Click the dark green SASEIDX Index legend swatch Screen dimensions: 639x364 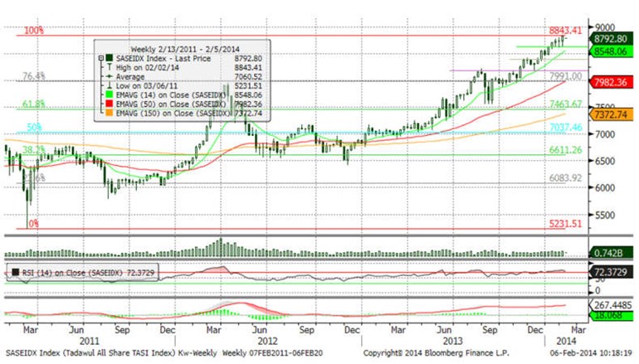point(110,58)
